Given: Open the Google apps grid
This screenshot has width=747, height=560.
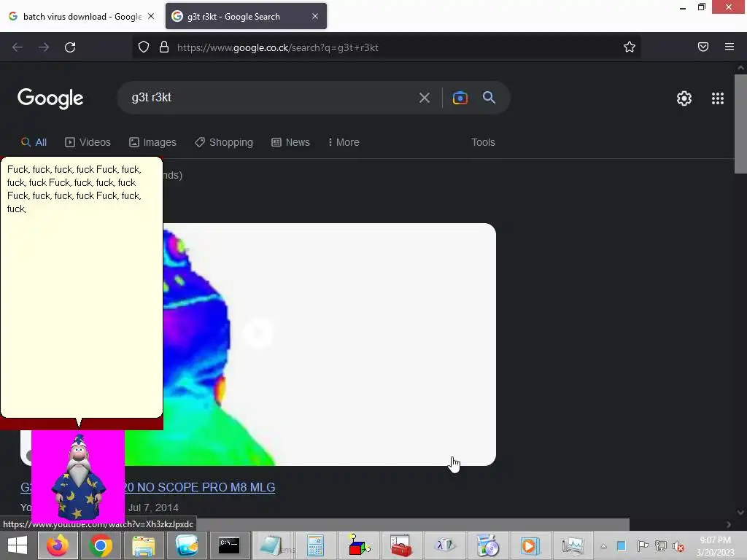Looking at the screenshot, I should [718, 98].
